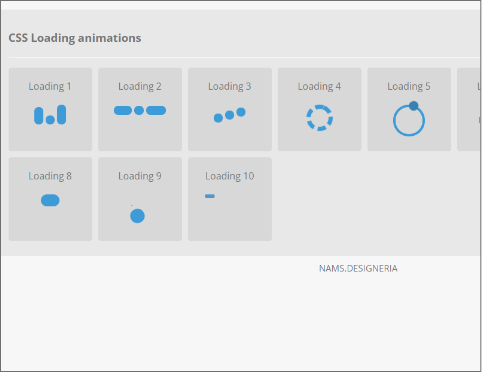
Task: Click the "Loading 4" label
Action: [319, 86]
